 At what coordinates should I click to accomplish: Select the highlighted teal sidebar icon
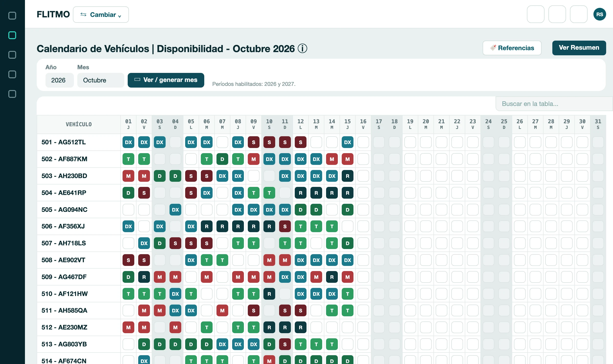tap(12, 35)
